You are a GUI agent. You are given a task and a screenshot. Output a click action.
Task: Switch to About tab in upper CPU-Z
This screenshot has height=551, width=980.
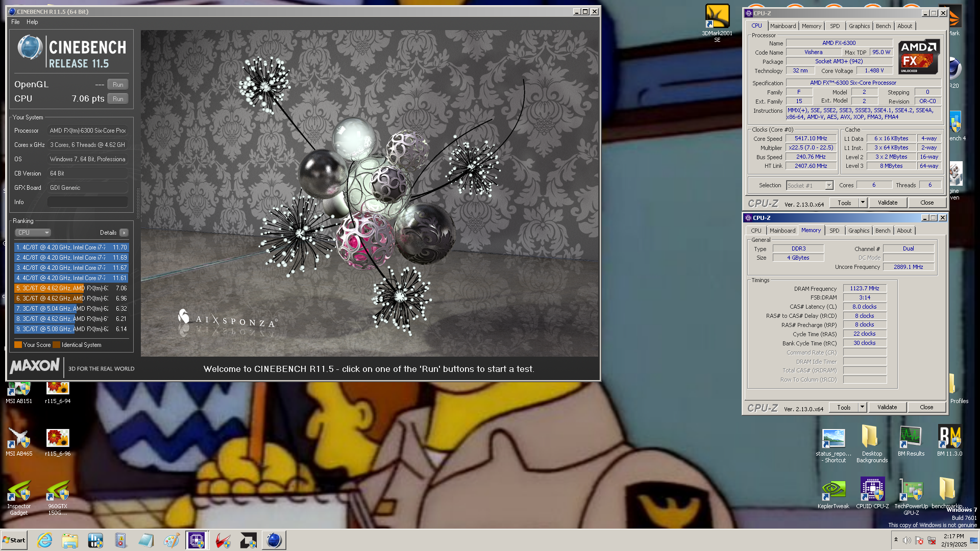(905, 26)
